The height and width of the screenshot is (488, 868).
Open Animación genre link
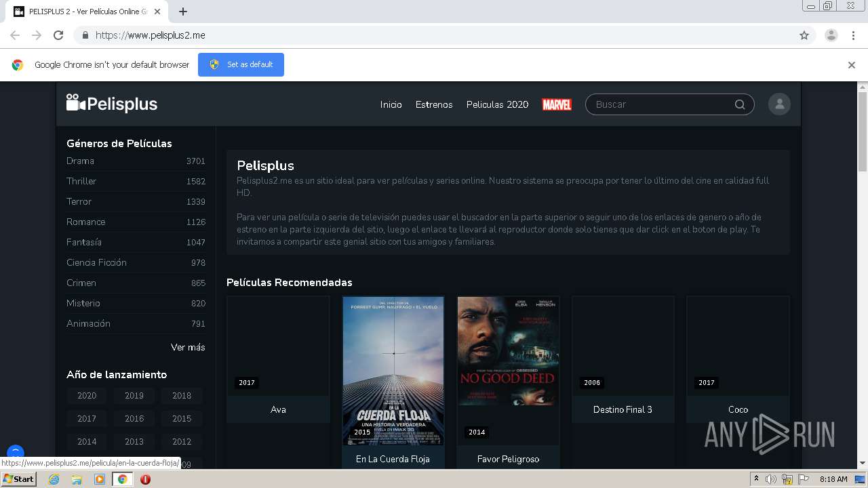(x=136, y=323)
